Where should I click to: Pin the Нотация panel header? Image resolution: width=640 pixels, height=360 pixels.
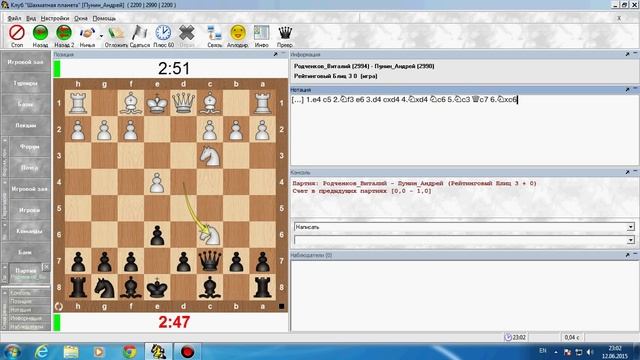pyautogui.click(x=627, y=89)
